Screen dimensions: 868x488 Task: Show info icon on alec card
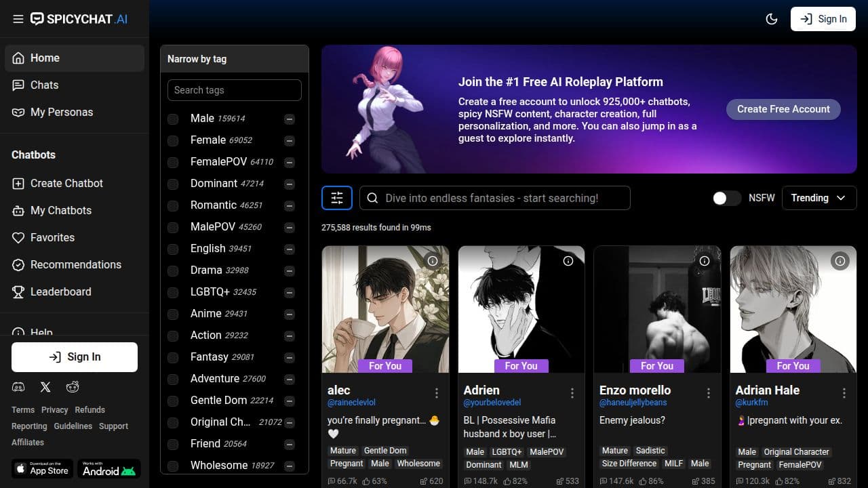[x=433, y=261]
